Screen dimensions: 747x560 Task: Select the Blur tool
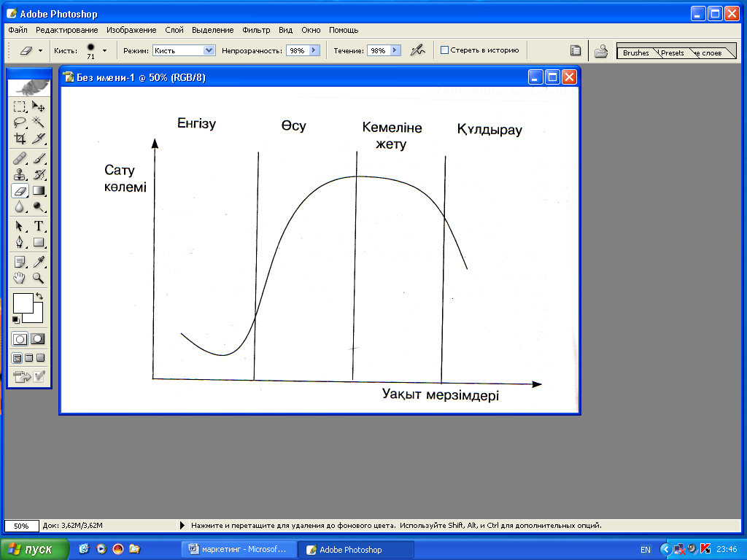coord(20,207)
